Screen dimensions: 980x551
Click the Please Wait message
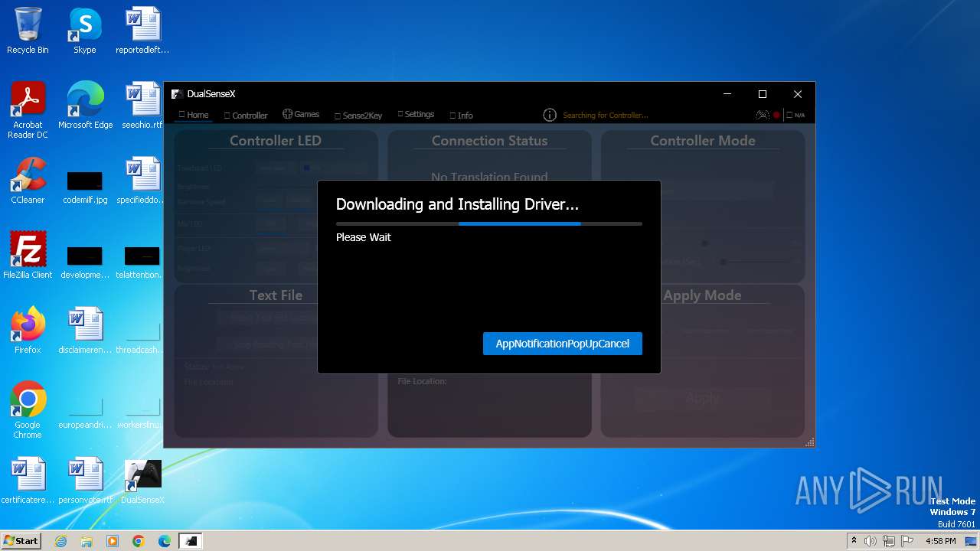(364, 237)
